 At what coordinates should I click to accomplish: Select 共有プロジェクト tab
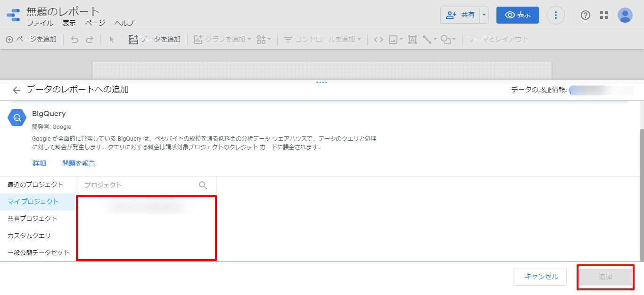click(x=38, y=219)
